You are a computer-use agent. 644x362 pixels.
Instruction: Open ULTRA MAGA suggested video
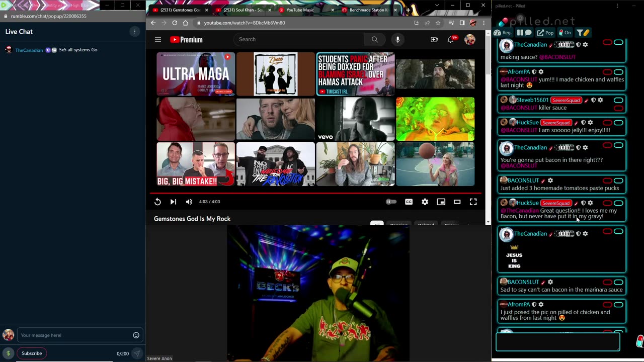(x=196, y=74)
